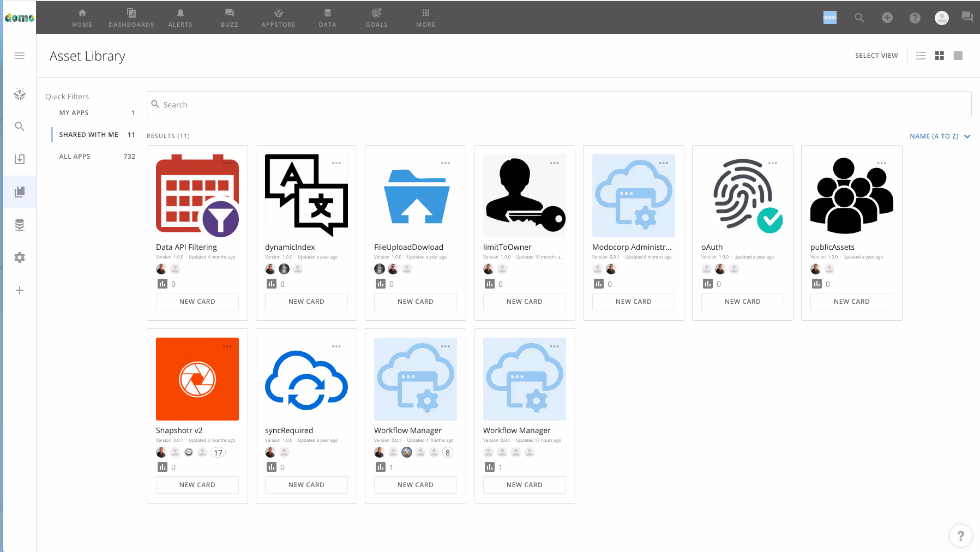Click the Domo company badge icon
980x552 pixels.
click(830, 17)
